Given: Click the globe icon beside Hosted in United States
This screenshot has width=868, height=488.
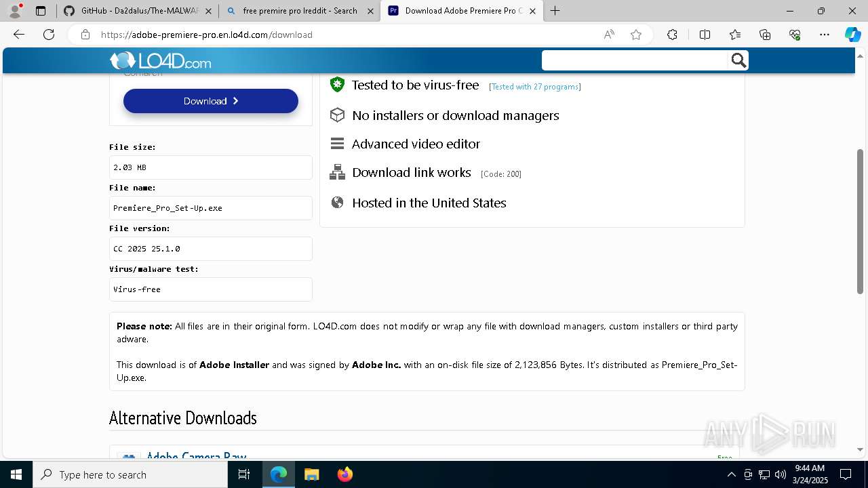Looking at the screenshot, I should [x=337, y=203].
